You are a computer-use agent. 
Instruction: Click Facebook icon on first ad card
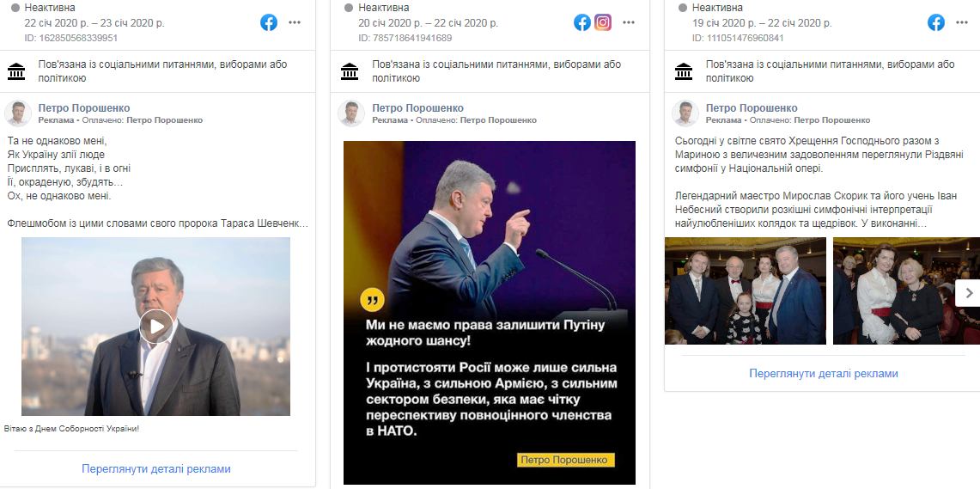pos(269,22)
